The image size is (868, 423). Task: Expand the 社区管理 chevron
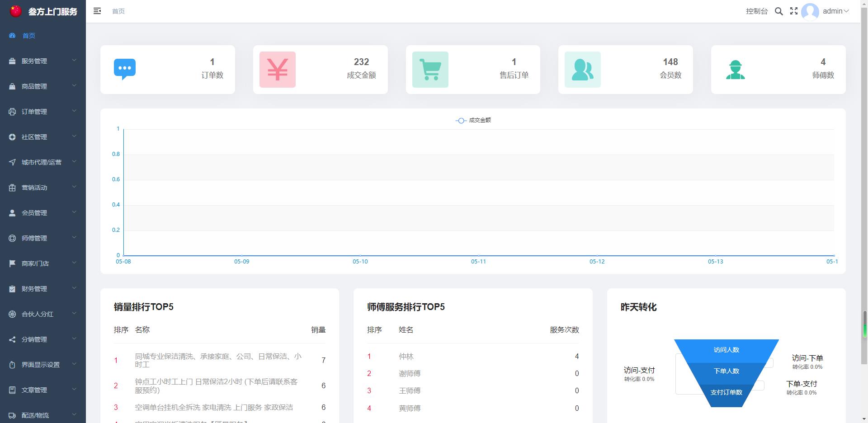click(x=74, y=136)
